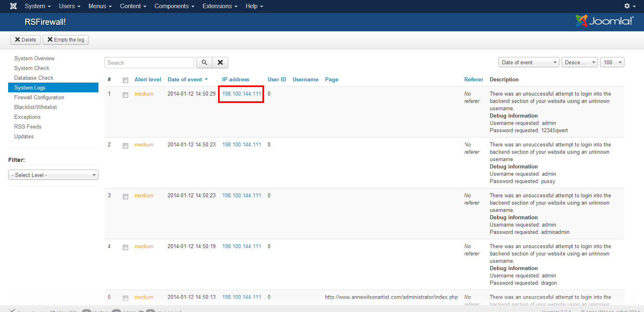Click IP 198.100.144.111 in row 2
The width and height of the screenshot is (644, 312).
click(242, 144)
